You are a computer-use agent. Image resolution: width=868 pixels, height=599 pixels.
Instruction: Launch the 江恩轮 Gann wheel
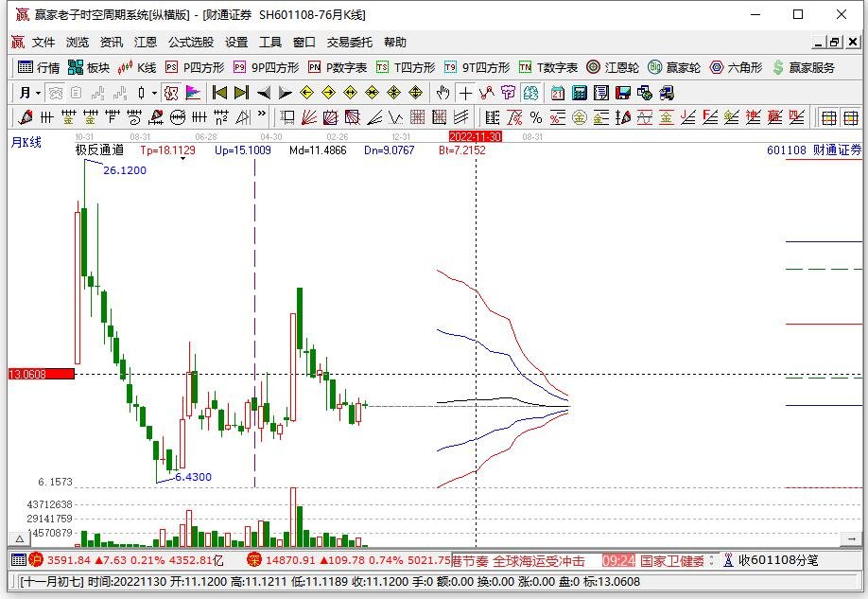click(x=613, y=67)
